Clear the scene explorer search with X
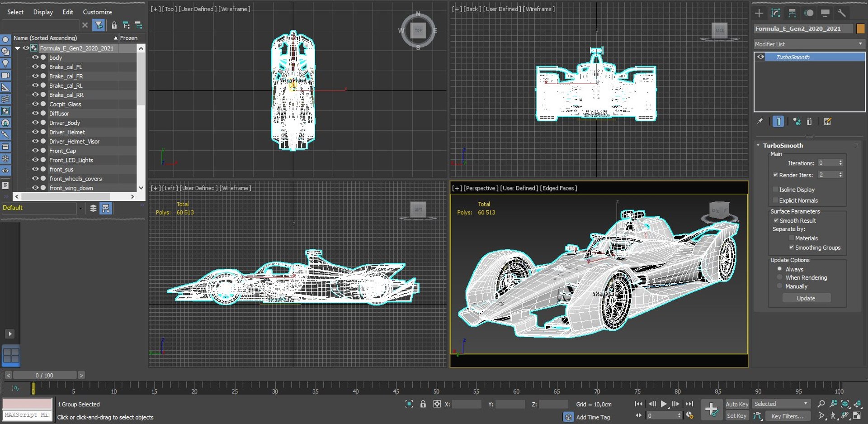The width and height of the screenshot is (868, 424). point(85,25)
